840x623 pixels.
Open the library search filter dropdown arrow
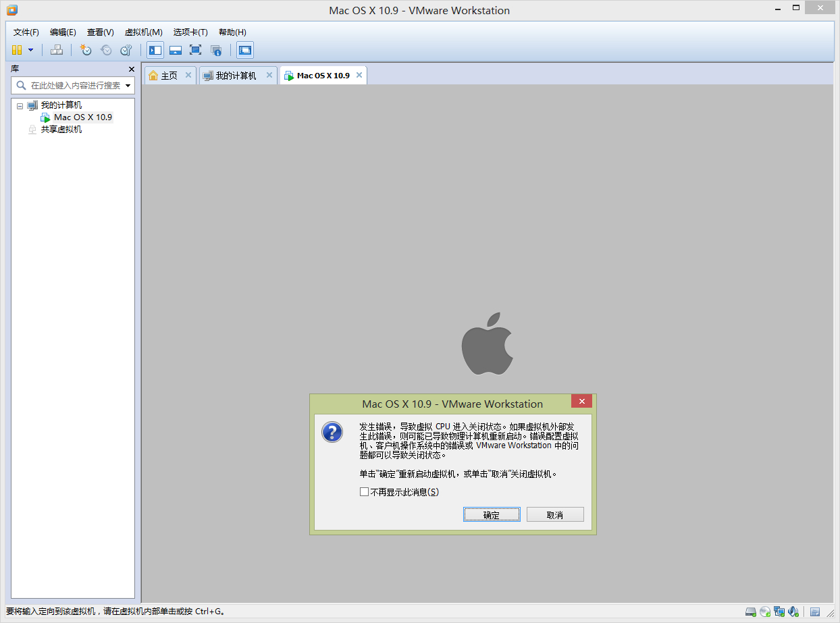pyautogui.click(x=128, y=86)
